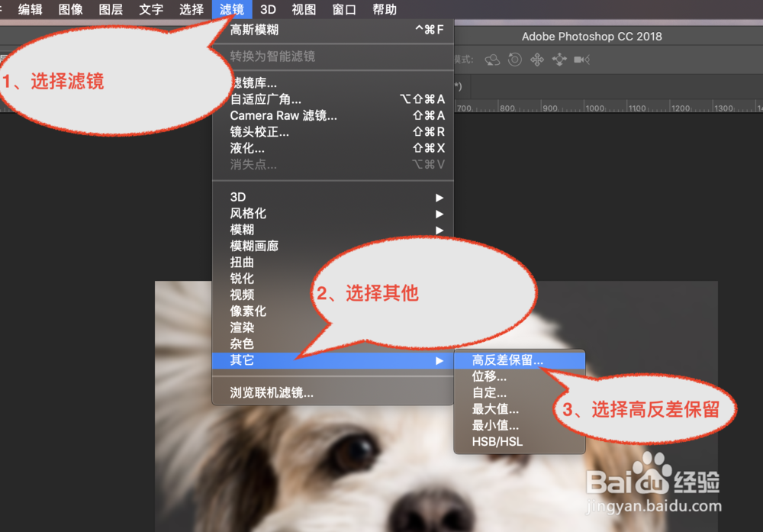Select the move 3D camera icon
This screenshot has width=763, height=532.
point(580,59)
